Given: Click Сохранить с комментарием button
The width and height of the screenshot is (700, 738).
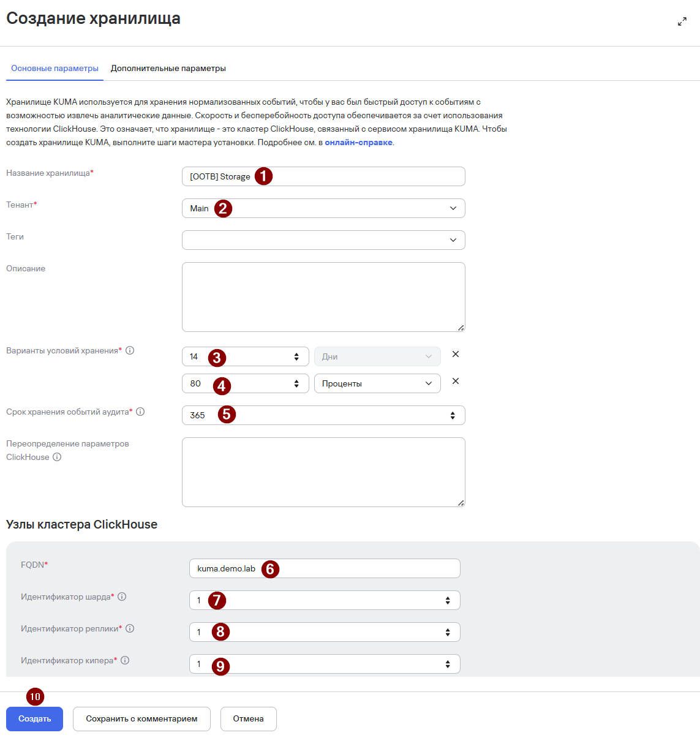Looking at the screenshot, I should pyautogui.click(x=141, y=719).
